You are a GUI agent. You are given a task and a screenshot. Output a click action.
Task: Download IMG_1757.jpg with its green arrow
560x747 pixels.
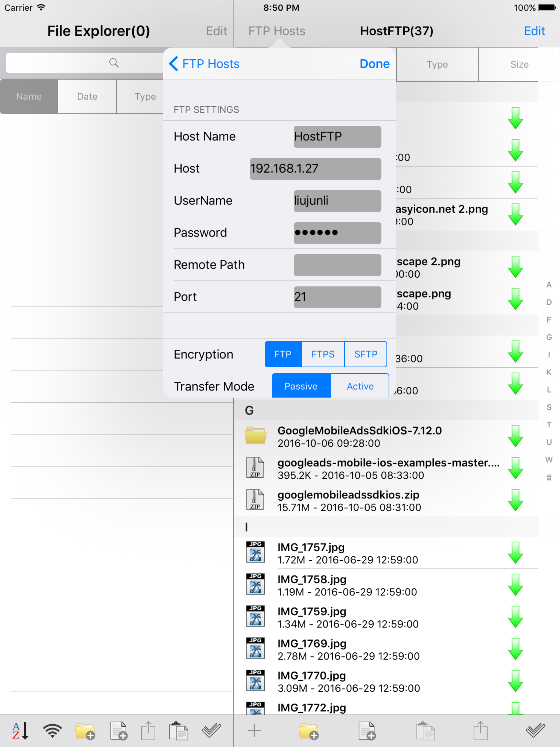(515, 553)
